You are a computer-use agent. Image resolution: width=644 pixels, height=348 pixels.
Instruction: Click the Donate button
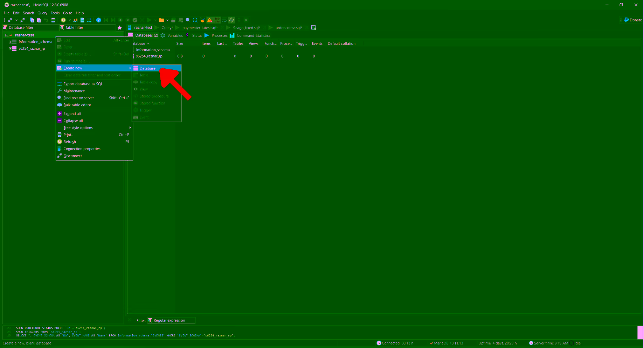point(633,20)
